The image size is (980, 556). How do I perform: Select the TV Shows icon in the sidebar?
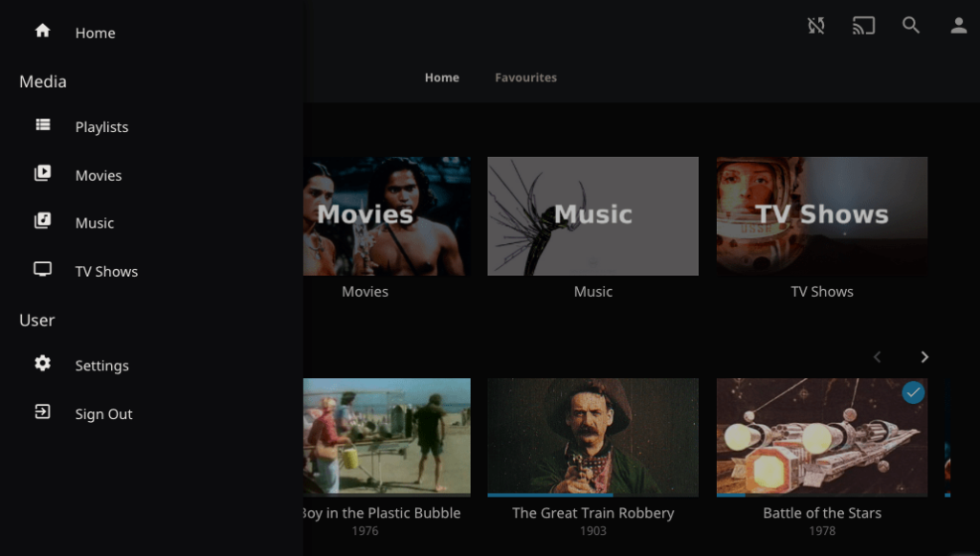(42, 270)
